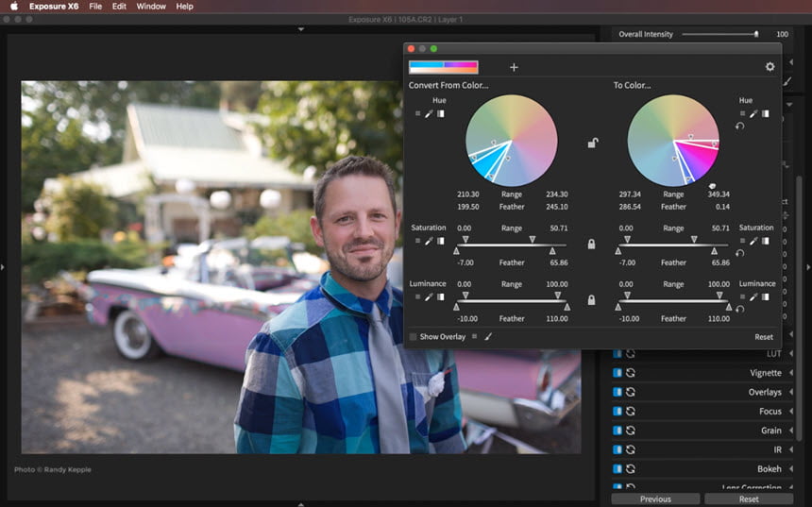Screen dimensions: 812x507
Task: Click the source Saturation range slider track
Action: [511, 245]
